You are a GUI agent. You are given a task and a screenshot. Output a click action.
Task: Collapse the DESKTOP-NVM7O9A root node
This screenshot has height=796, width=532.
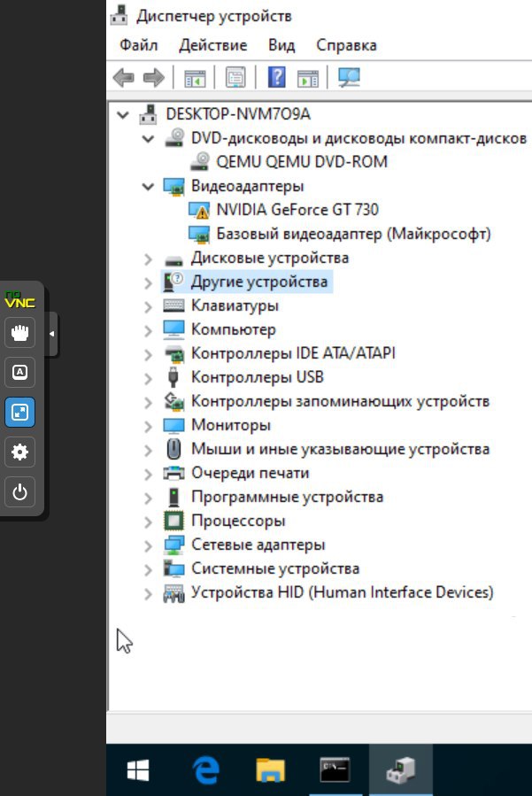point(123,115)
